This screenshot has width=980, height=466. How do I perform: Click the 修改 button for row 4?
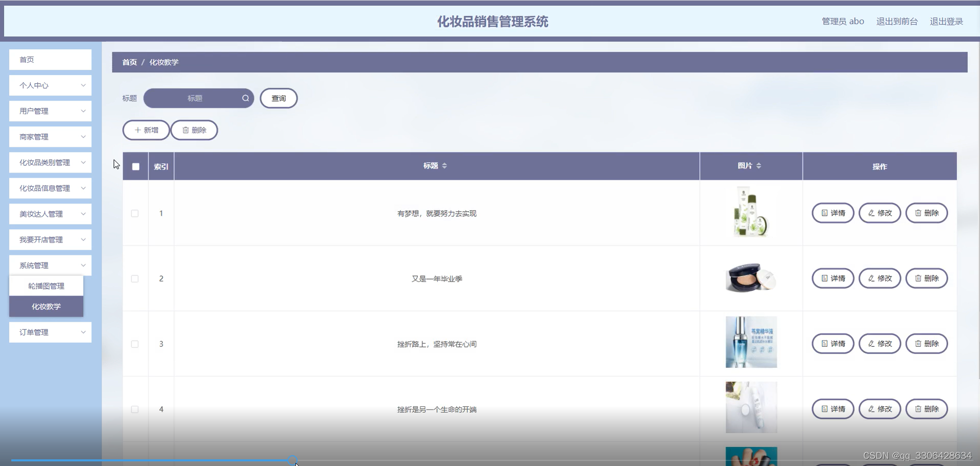pos(880,408)
